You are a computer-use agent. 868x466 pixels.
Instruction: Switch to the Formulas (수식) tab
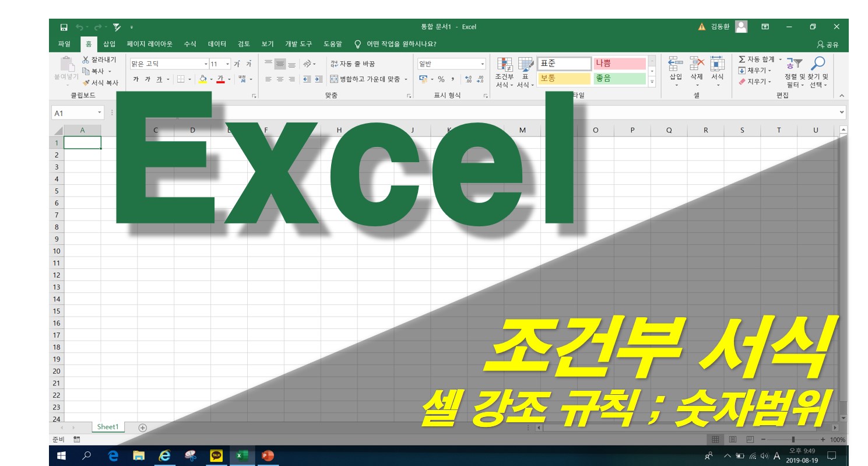click(x=190, y=44)
